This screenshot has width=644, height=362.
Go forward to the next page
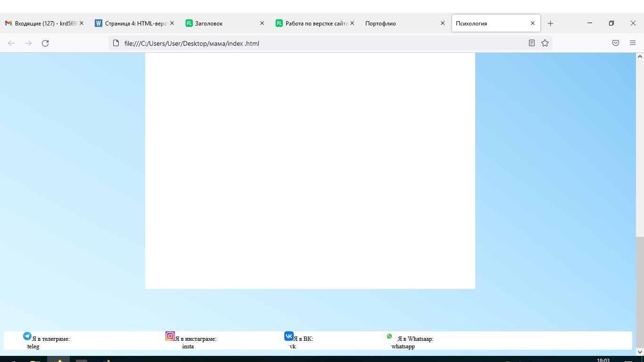click(28, 43)
